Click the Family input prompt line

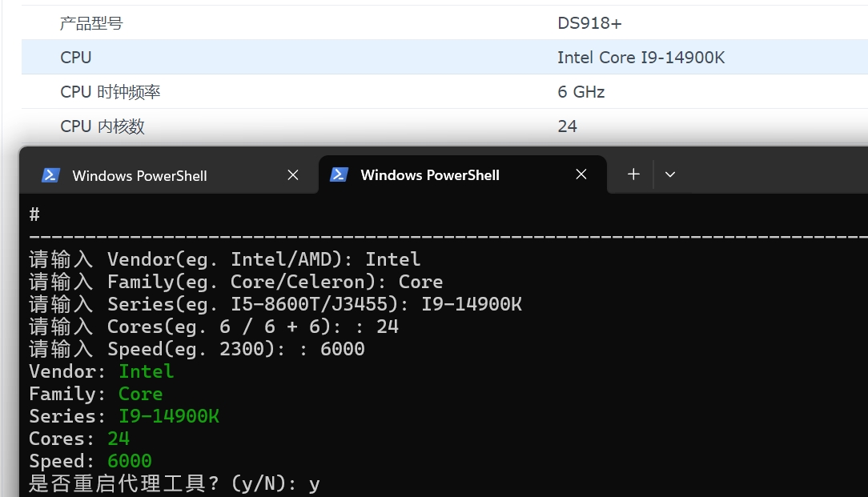[236, 283]
